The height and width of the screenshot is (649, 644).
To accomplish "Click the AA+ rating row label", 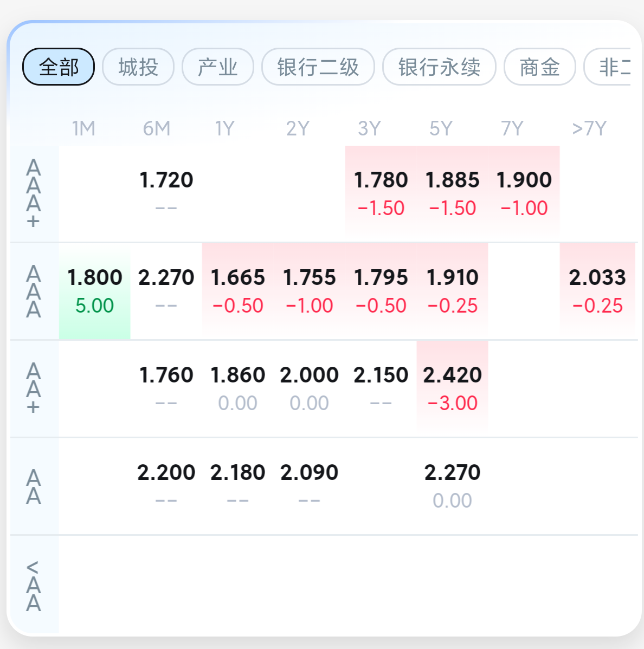I will tap(34, 388).
